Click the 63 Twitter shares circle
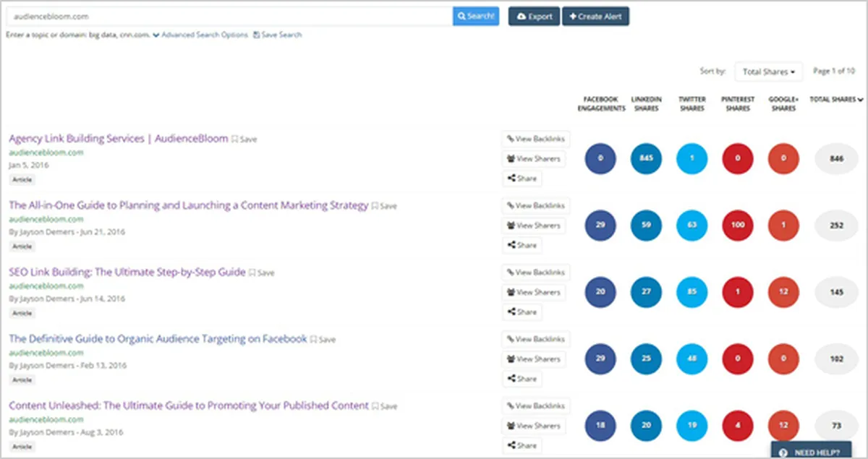 point(692,226)
